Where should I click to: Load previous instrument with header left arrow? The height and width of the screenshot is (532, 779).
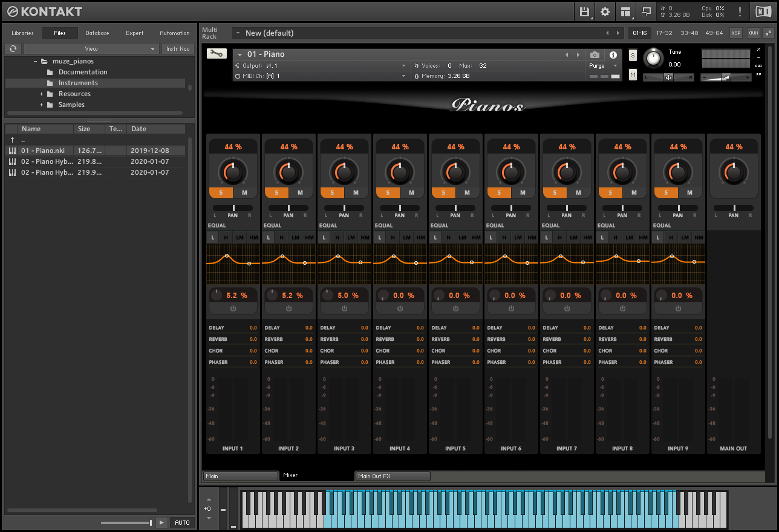coord(567,54)
